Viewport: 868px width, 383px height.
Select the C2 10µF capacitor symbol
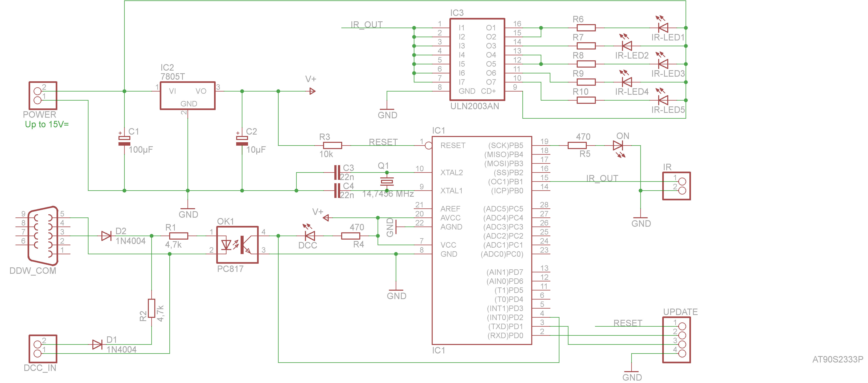[x=242, y=141]
